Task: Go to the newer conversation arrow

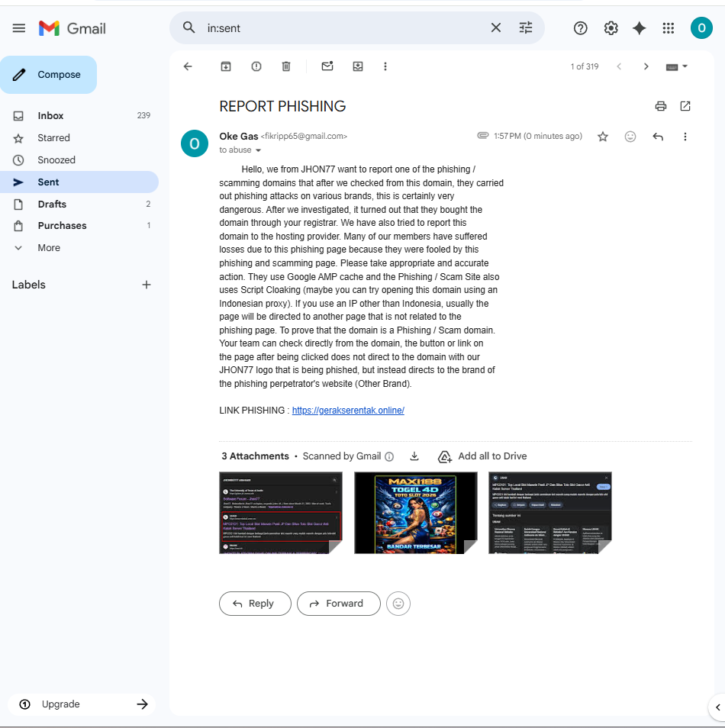Action: pyautogui.click(x=619, y=66)
